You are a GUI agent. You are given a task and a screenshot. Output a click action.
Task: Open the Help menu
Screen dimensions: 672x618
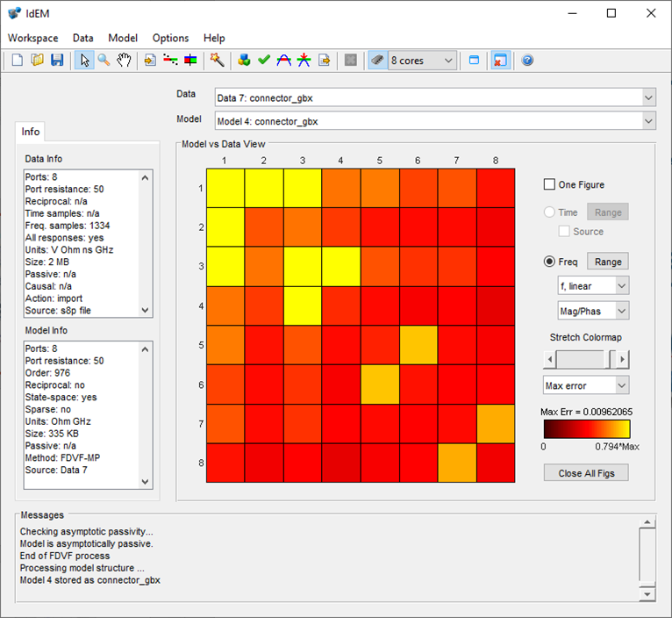(214, 38)
